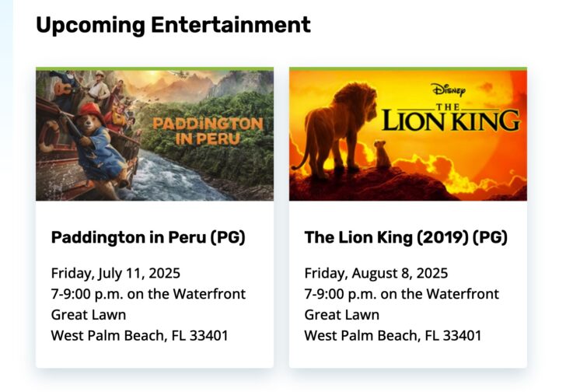Click the Friday, August 8, 2025 date
The width and height of the screenshot is (566, 392).
click(x=376, y=273)
